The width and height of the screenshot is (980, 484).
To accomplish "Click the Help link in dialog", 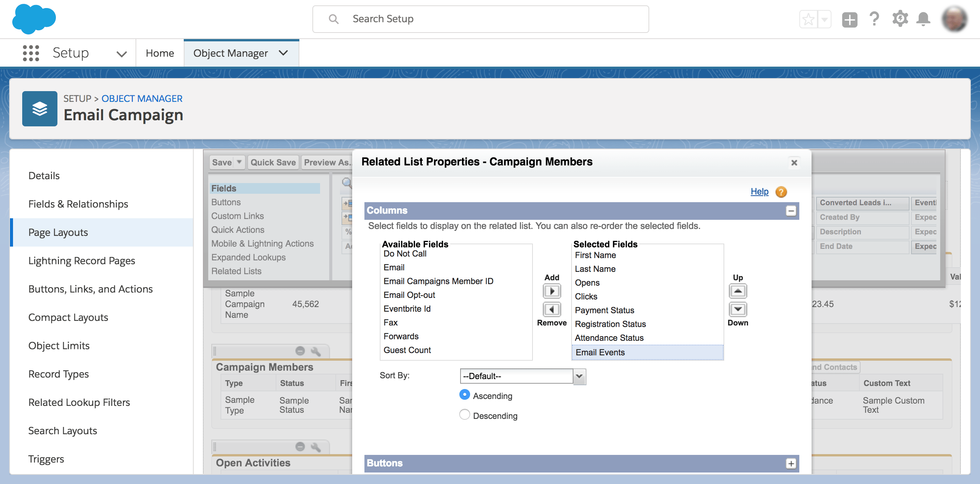I will (759, 192).
